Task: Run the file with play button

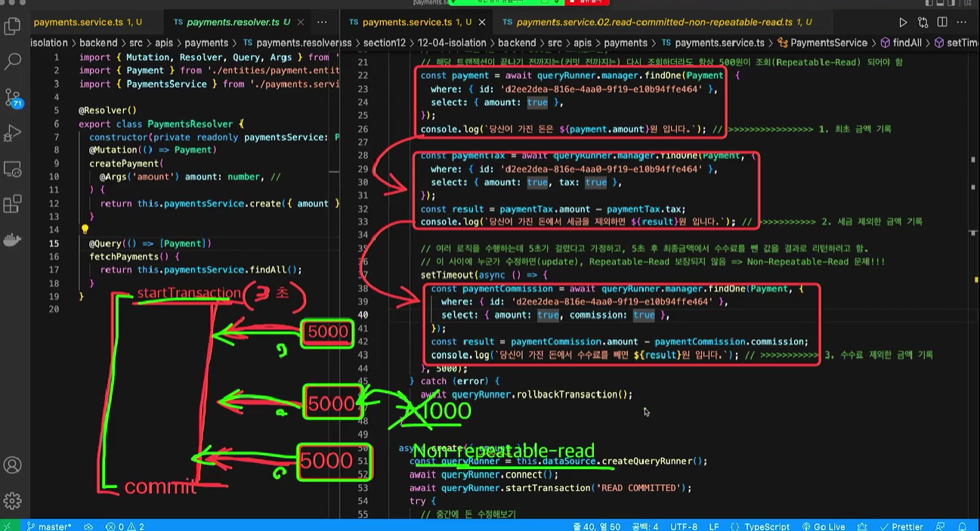Action: pyautogui.click(x=903, y=23)
